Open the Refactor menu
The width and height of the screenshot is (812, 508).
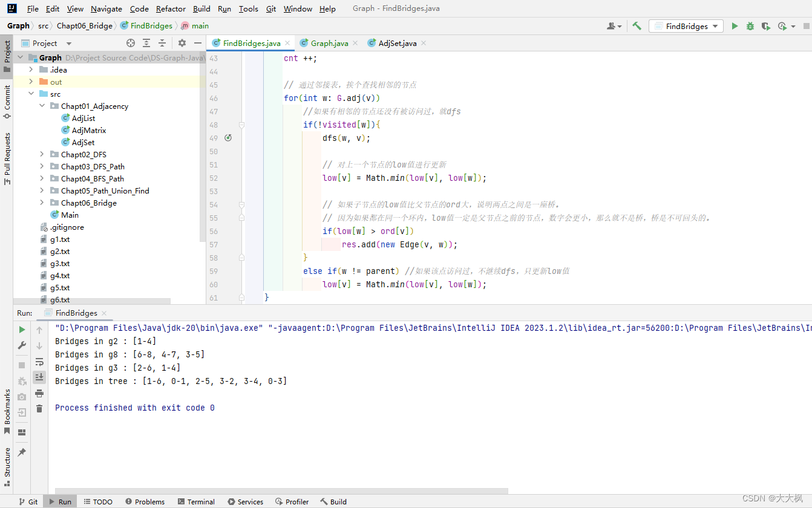(x=171, y=8)
